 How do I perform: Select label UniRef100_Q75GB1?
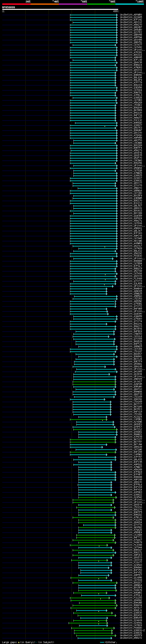pos(131,304)
